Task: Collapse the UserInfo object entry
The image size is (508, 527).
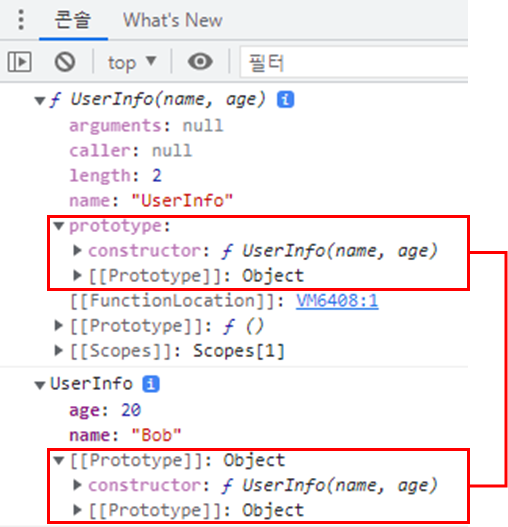Action: (40, 385)
